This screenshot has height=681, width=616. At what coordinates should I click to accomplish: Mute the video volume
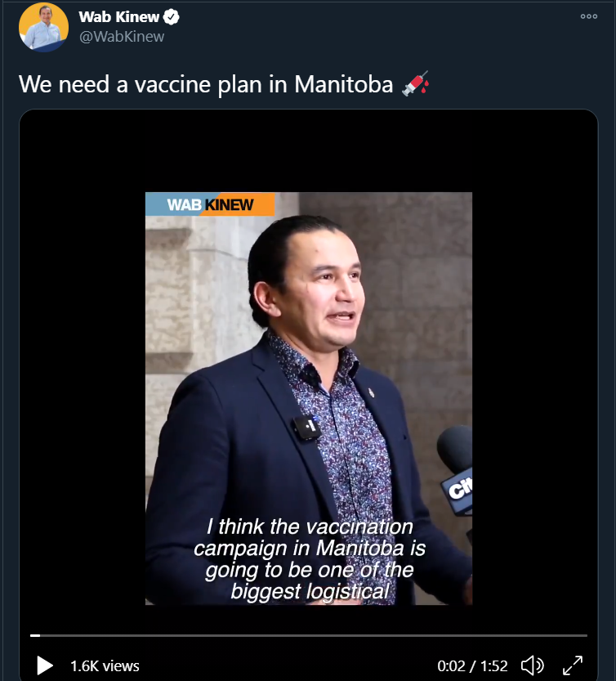pyautogui.click(x=532, y=665)
